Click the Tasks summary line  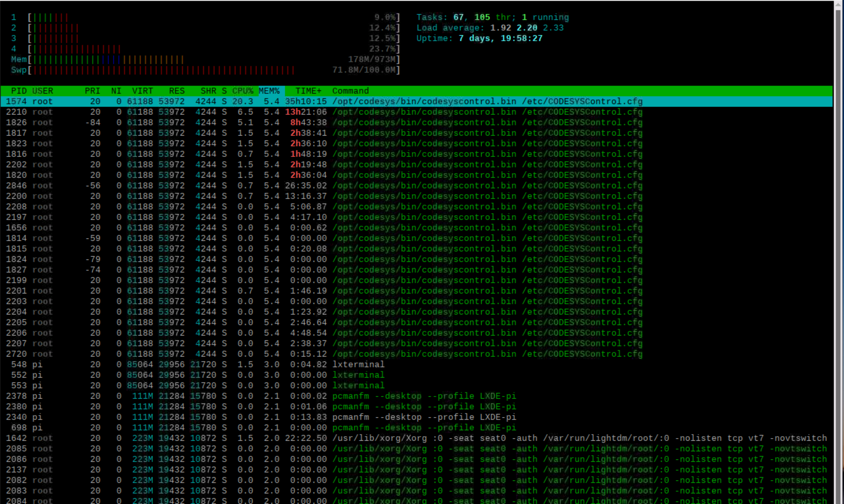pyautogui.click(x=493, y=17)
